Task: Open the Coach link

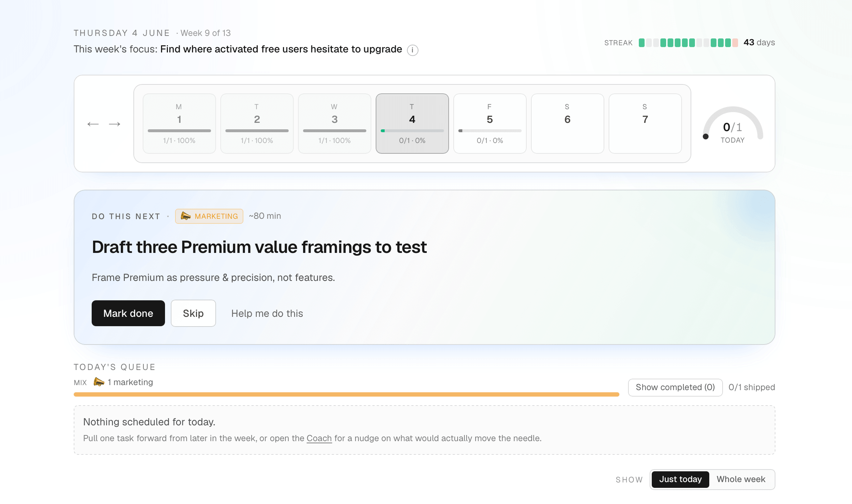Action: click(x=319, y=438)
